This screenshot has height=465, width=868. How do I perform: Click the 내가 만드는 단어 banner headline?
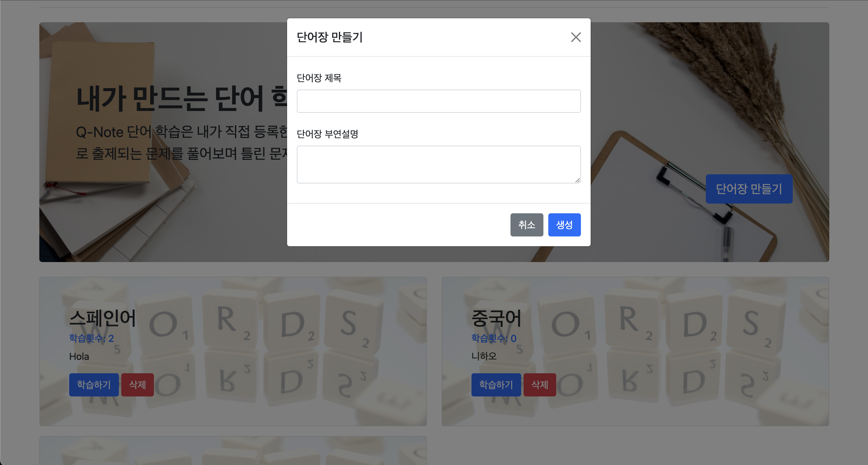pyautogui.click(x=181, y=98)
